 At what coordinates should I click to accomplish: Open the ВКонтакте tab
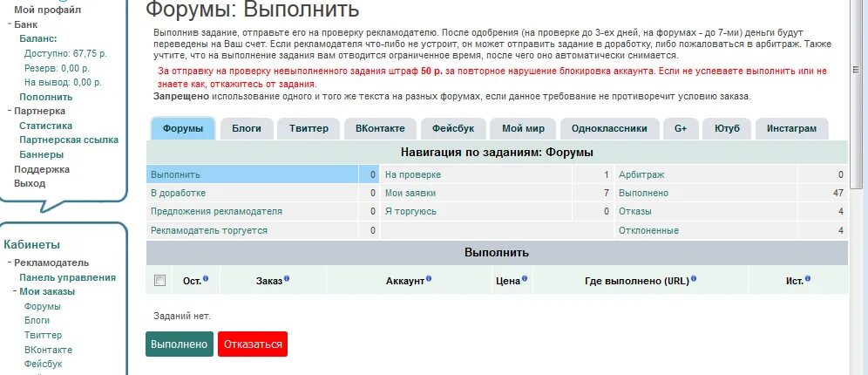[380, 128]
